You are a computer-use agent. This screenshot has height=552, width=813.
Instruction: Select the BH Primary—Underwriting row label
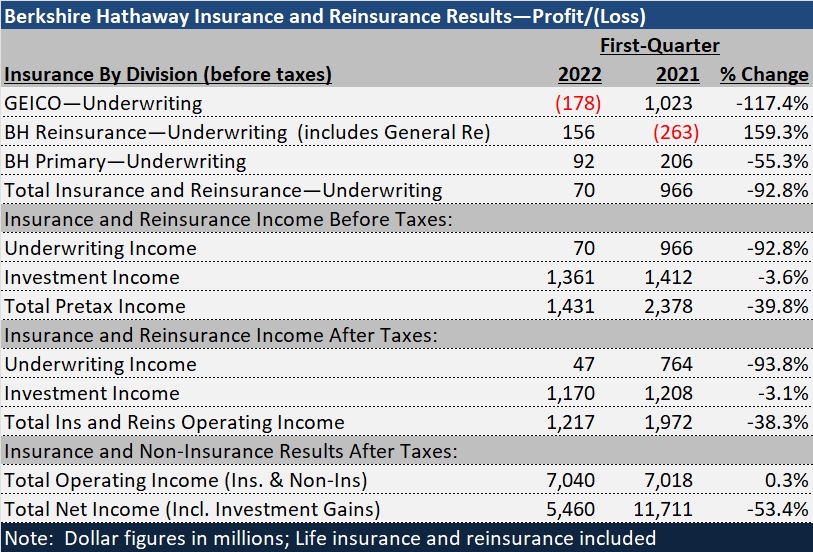(125, 161)
